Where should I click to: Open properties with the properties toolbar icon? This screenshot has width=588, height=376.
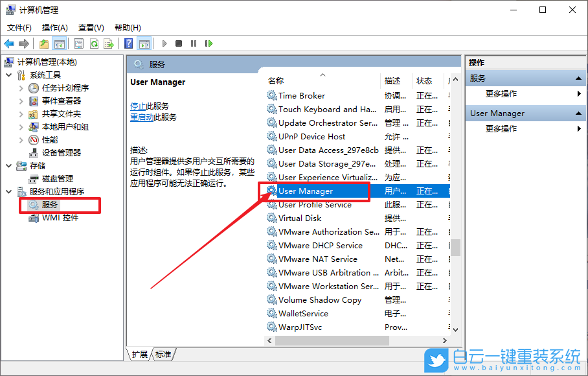click(78, 43)
